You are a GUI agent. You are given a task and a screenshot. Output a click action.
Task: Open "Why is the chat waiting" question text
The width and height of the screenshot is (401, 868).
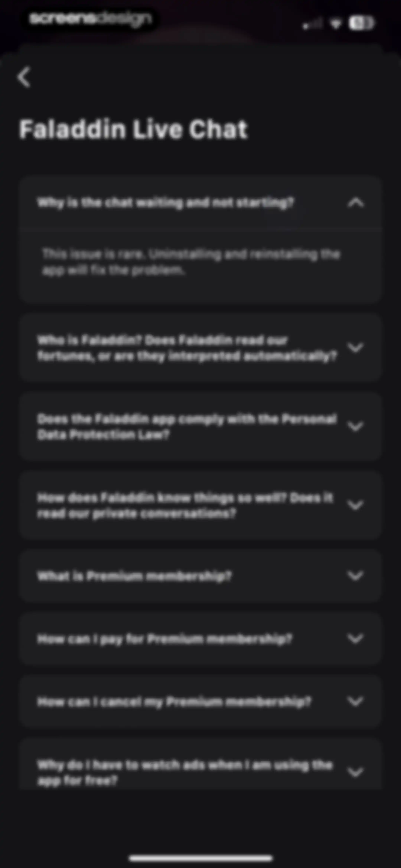pos(165,203)
